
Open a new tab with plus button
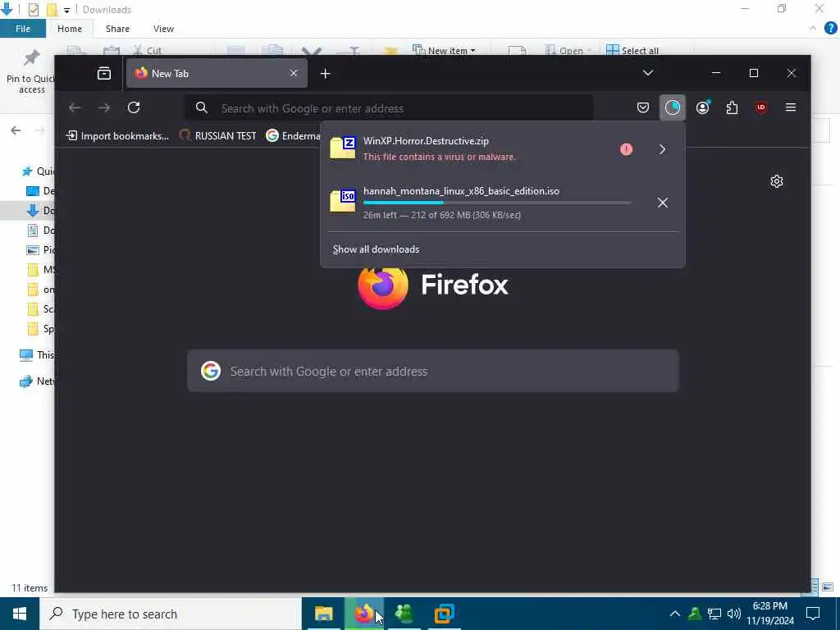[325, 74]
